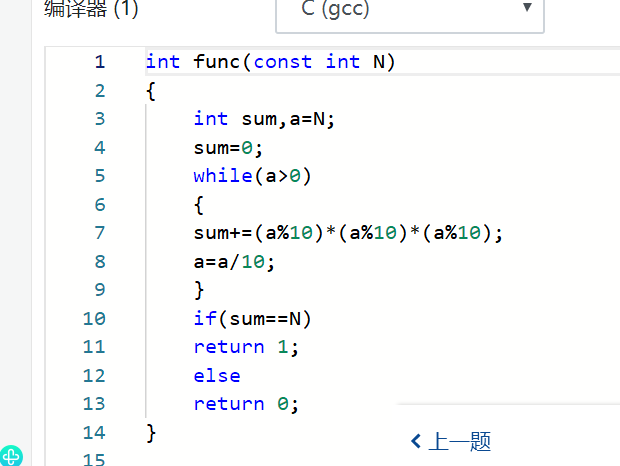Image resolution: width=620 pixels, height=466 pixels.
Task: Click the 'sum+=(a%10)*(a%10)*(a%10);' line
Action: pyautogui.click(x=348, y=233)
